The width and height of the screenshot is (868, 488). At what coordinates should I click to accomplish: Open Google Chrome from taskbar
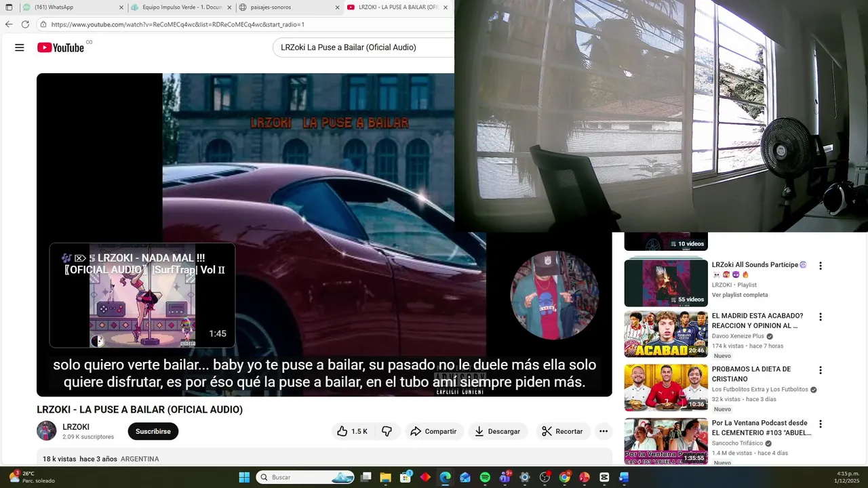pyautogui.click(x=564, y=477)
